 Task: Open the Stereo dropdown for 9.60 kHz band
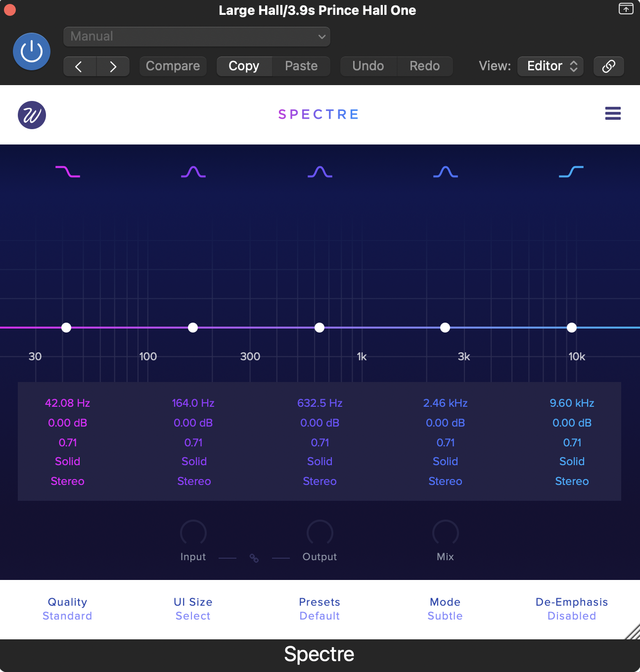pos(572,481)
